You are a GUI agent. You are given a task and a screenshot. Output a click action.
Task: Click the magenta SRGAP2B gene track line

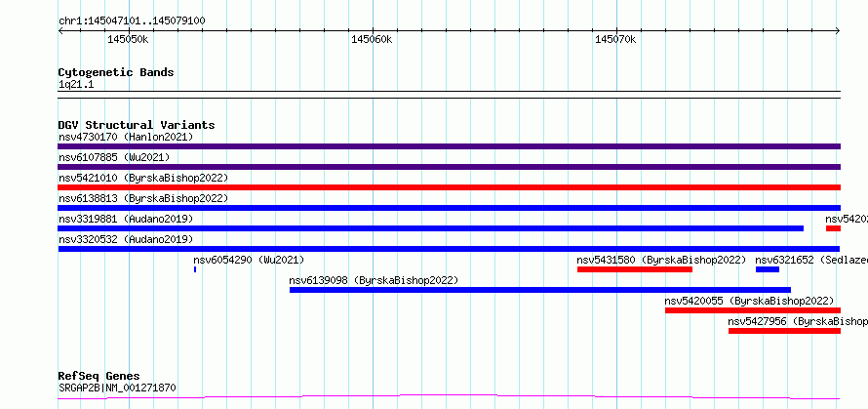point(449,396)
